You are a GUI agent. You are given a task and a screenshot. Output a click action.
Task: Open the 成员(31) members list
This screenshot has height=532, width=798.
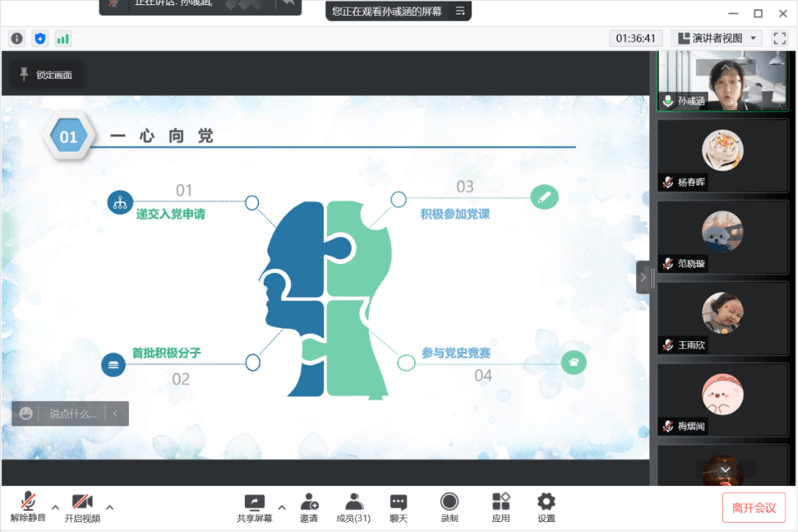point(353,508)
